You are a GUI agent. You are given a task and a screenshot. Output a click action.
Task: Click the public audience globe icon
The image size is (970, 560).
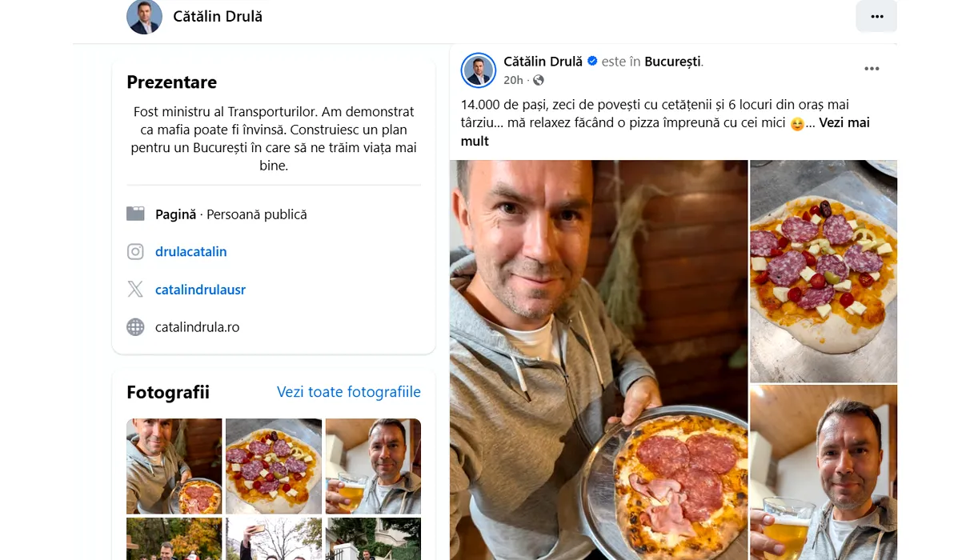pos(539,80)
